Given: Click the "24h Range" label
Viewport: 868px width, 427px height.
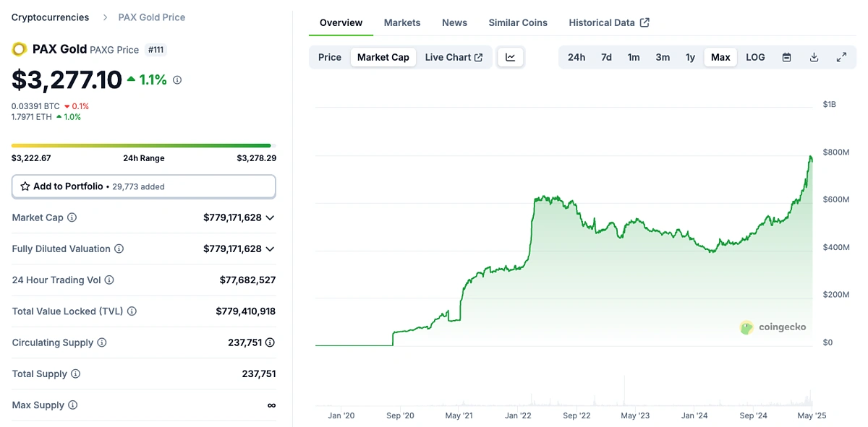Looking at the screenshot, I should point(144,158).
